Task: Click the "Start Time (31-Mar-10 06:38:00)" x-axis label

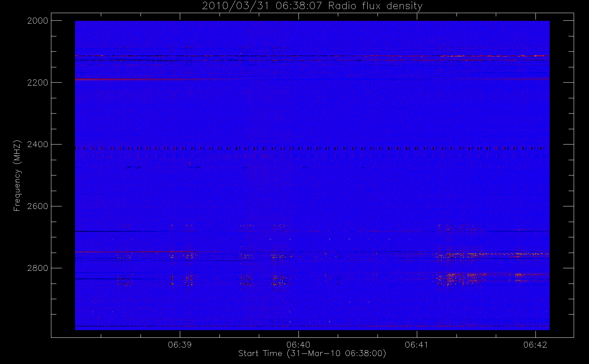Action: (x=312, y=353)
